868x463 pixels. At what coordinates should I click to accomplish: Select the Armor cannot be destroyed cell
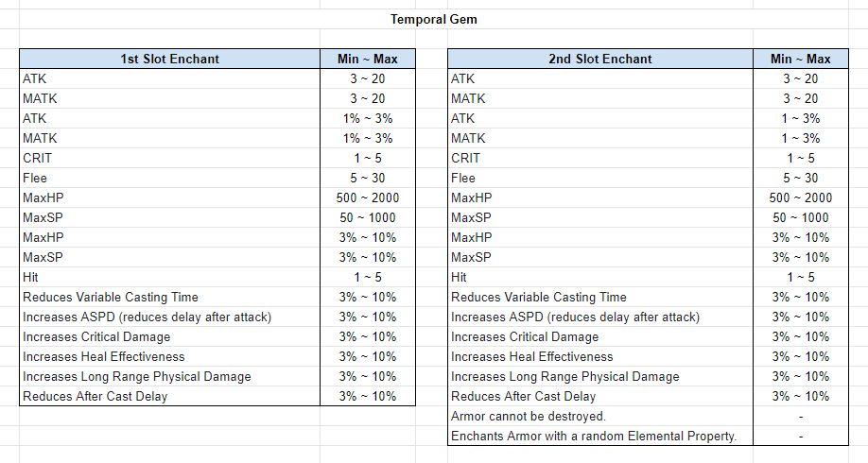coord(600,417)
